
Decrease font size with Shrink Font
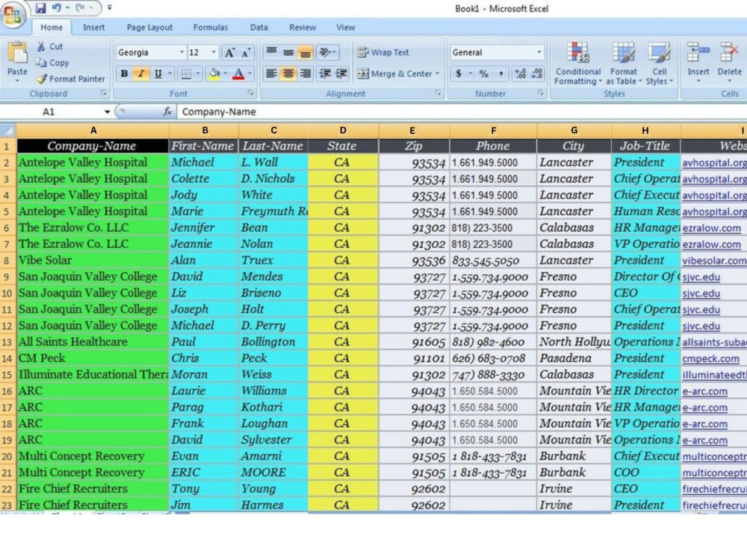pyautogui.click(x=246, y=52)
